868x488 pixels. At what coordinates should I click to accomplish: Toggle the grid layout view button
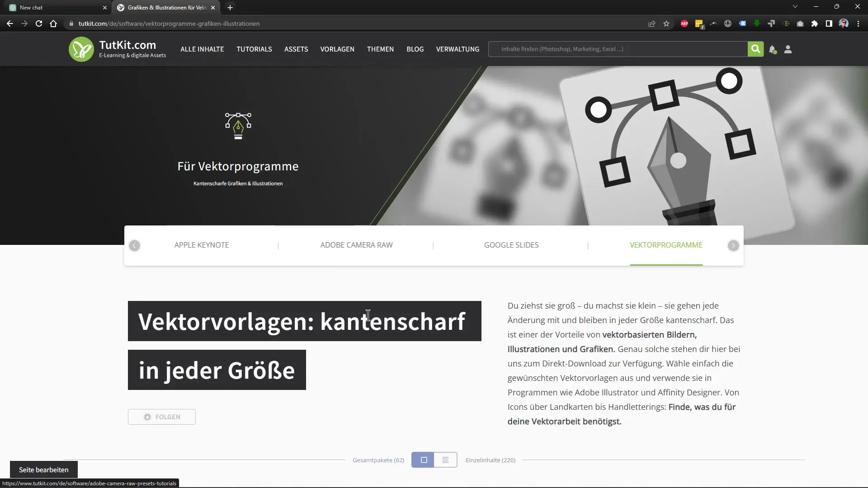tap(446, 460)
